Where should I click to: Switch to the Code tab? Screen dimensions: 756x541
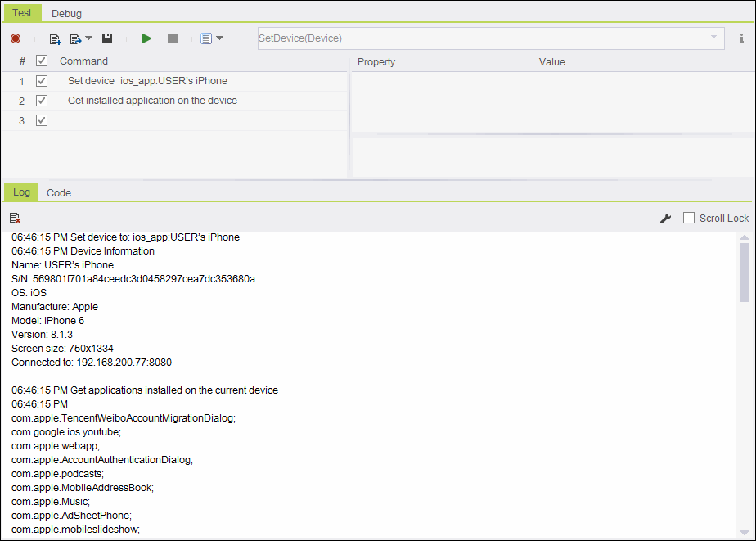coord(59,192)
